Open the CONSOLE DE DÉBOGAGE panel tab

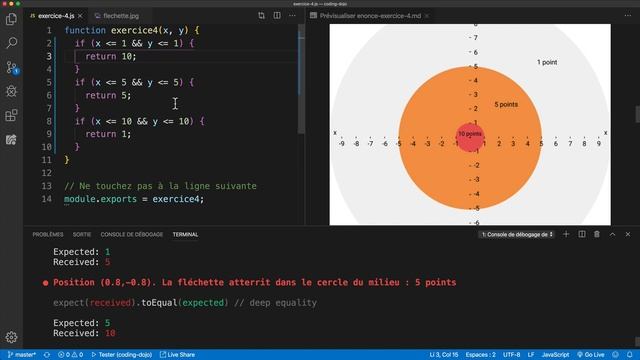pos(131,234)
